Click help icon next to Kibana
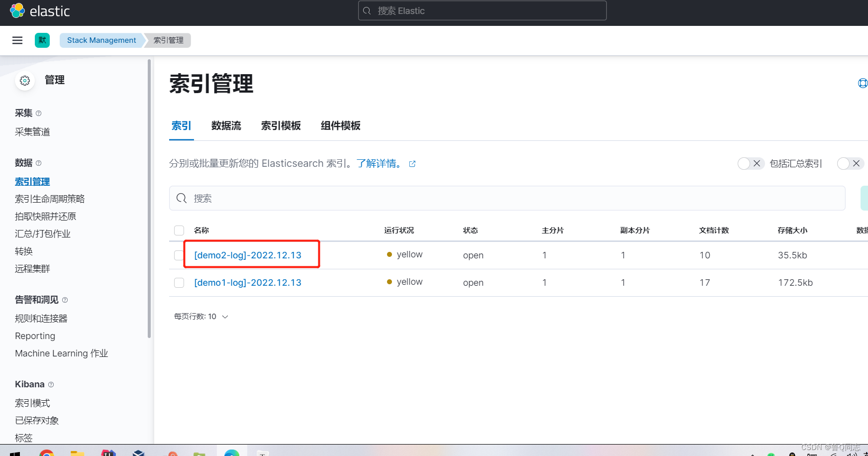Image resolution: width=868 pixels, height=456 pixels. pos(51,385)
